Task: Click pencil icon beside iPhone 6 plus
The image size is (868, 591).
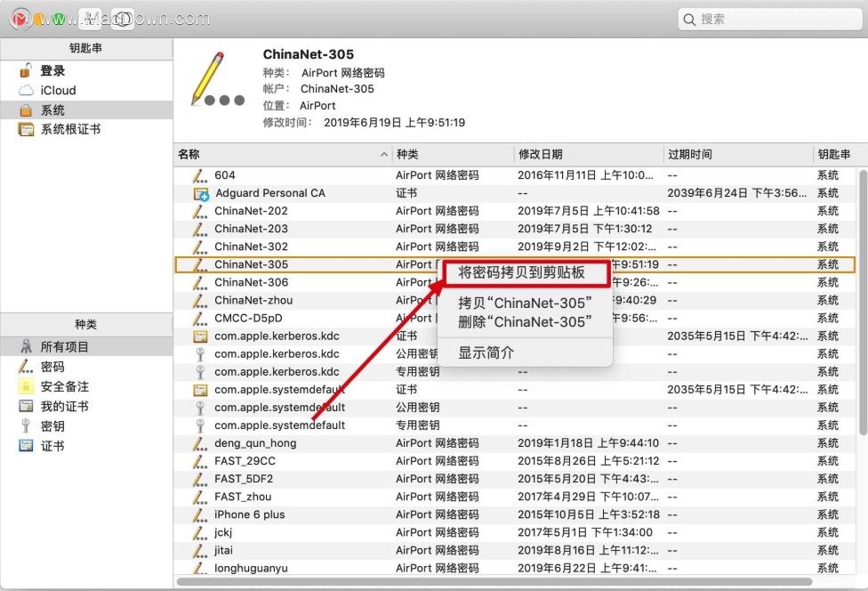Action: [x=199, y=514]
